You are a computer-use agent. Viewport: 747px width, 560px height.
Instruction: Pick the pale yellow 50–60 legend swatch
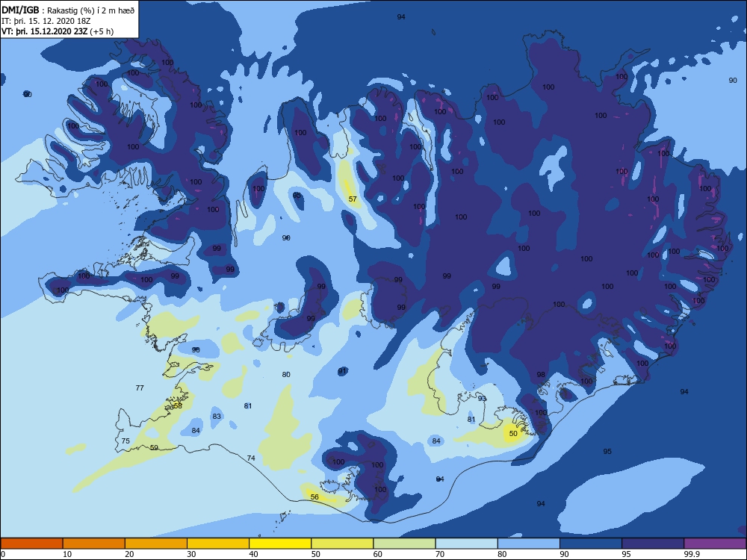coord(342,544)
